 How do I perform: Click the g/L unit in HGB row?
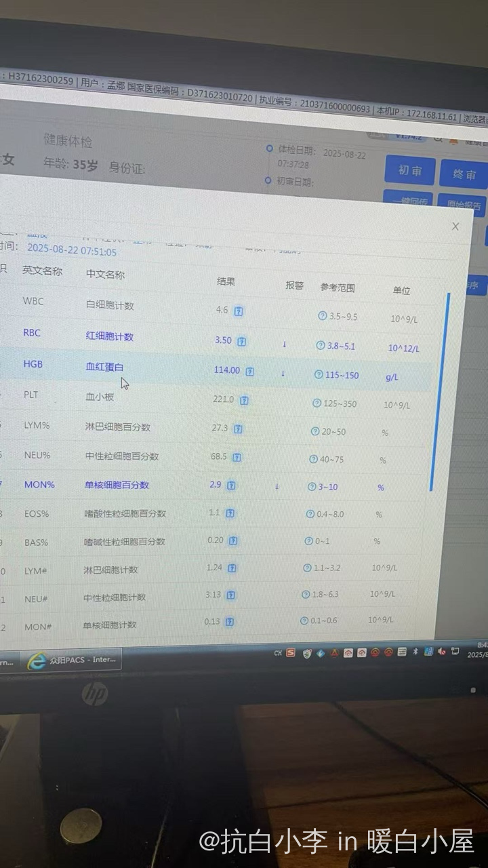coord(392,378)
